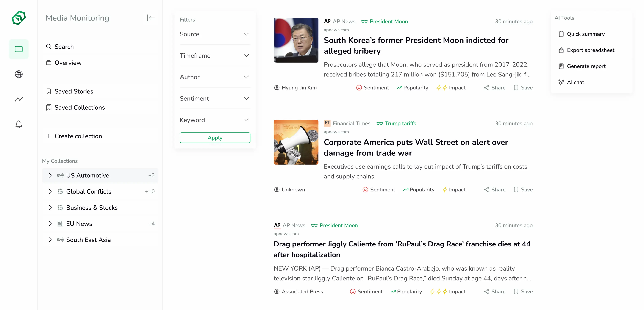Open the analytics trends sidebar icon

point(19,99)
